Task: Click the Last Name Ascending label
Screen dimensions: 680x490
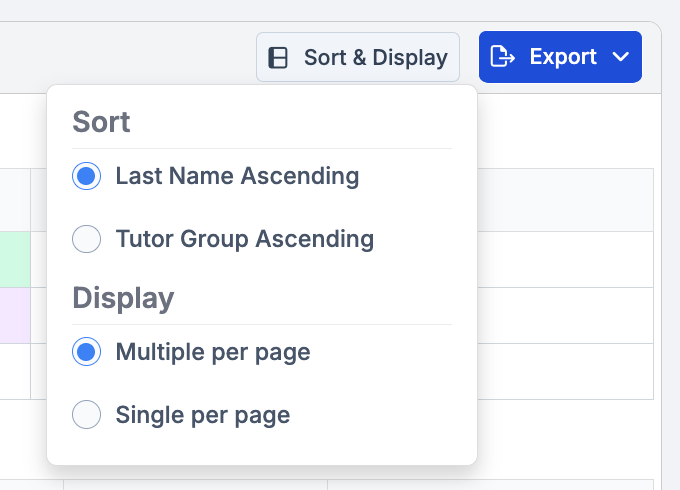Action: [237, 176]
